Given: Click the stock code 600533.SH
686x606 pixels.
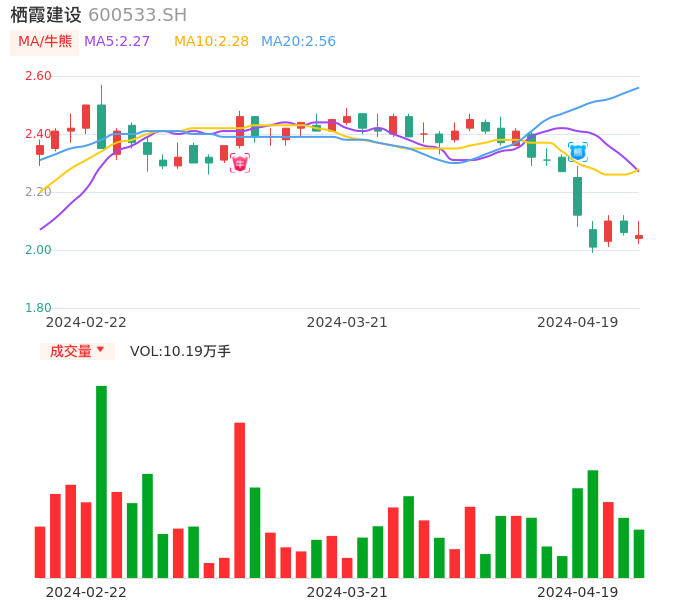Looking at the screenshot, I should [137, 15].
